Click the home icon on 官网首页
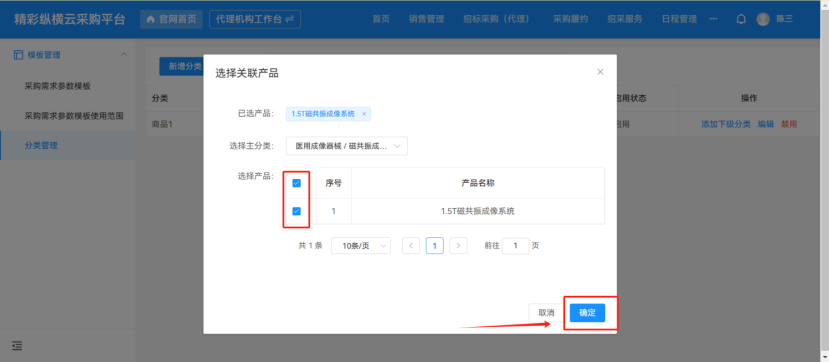This screenshot has width=829, height=362. point(151,19)
